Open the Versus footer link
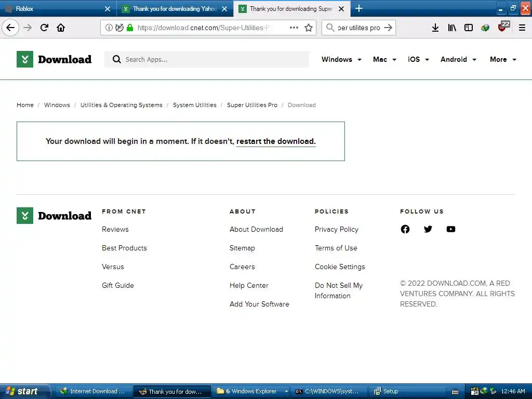 click(x=113, y=267)
